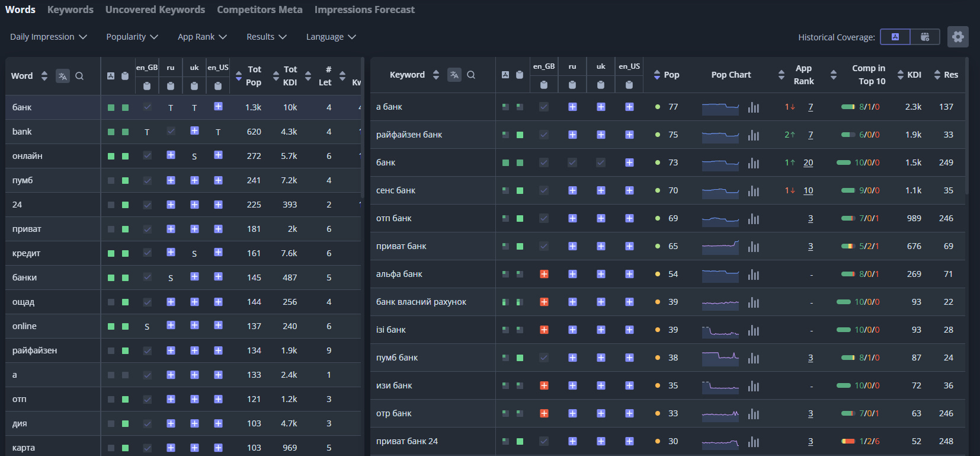Screen dimensions: 980x456
Task: Expand the Language dropdown
Action: pos(331,37)
